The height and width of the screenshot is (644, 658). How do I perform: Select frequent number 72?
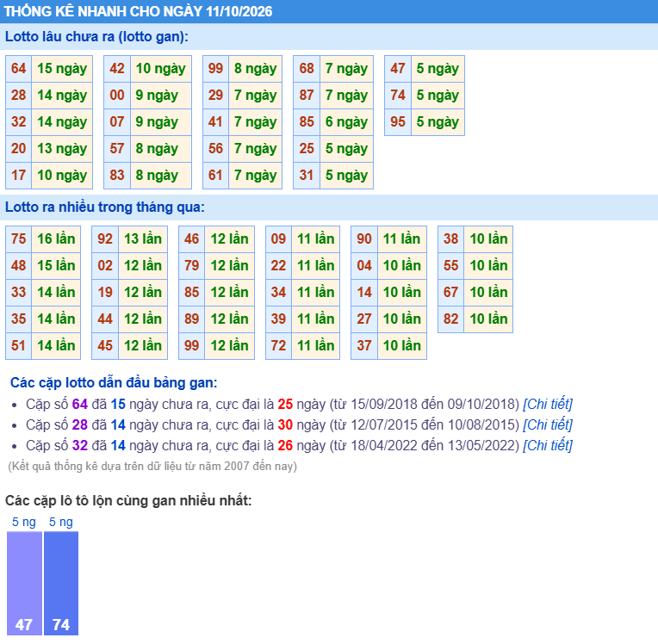pos(279,346)
